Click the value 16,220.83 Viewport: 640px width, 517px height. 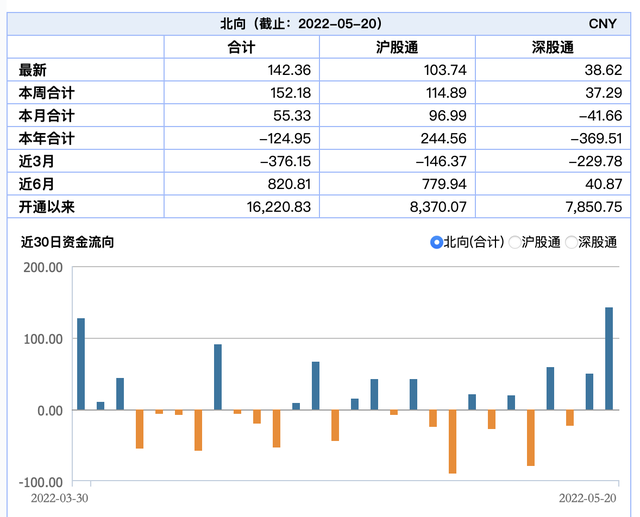pyautogui.click(x=279, y=207)
